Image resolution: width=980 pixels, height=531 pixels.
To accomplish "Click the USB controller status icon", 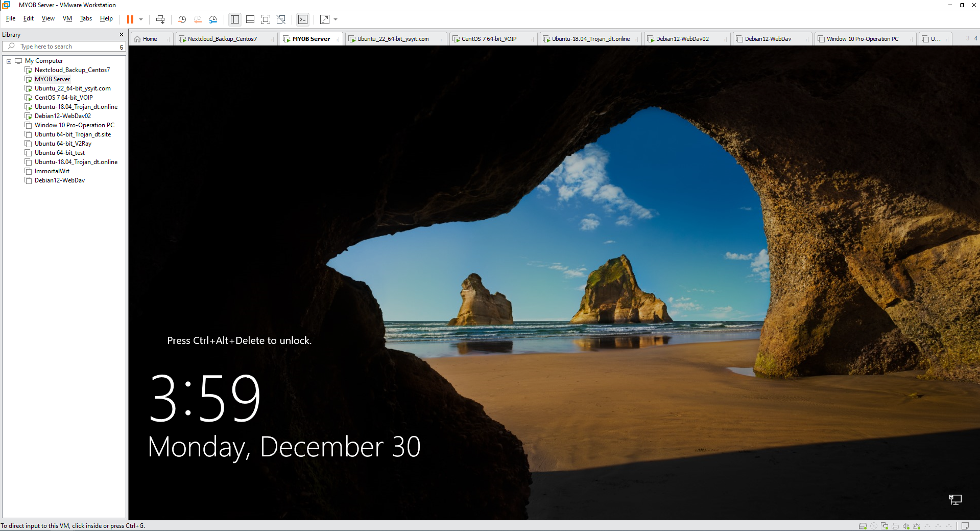I will [917, 526].
